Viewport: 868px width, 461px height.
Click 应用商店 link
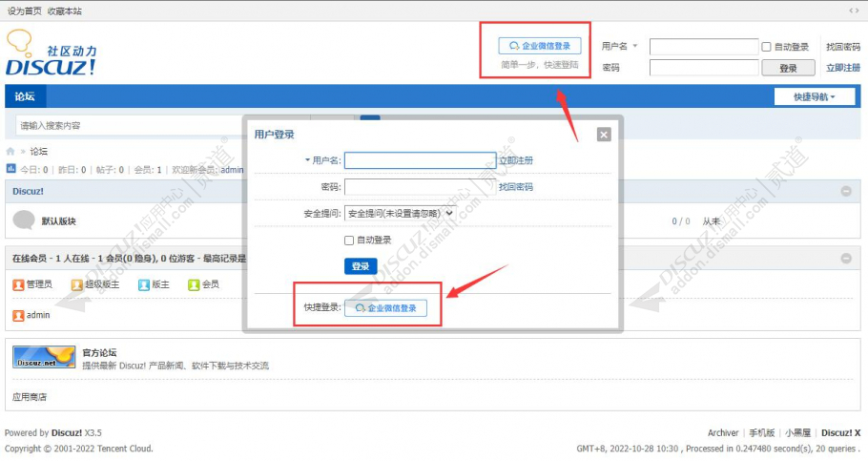30,397
